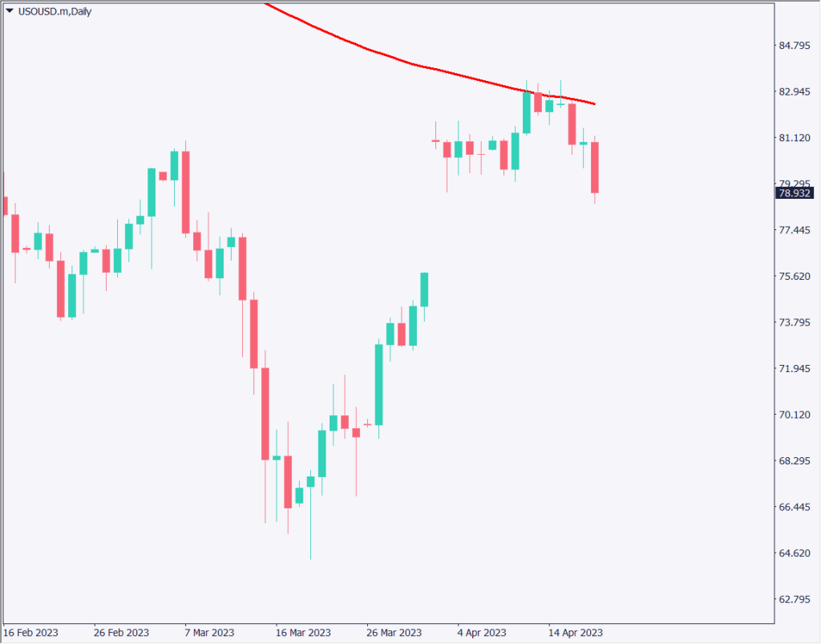Click the 4 Apr 2023 date label
821x644 pixels.
pos(482,632)
